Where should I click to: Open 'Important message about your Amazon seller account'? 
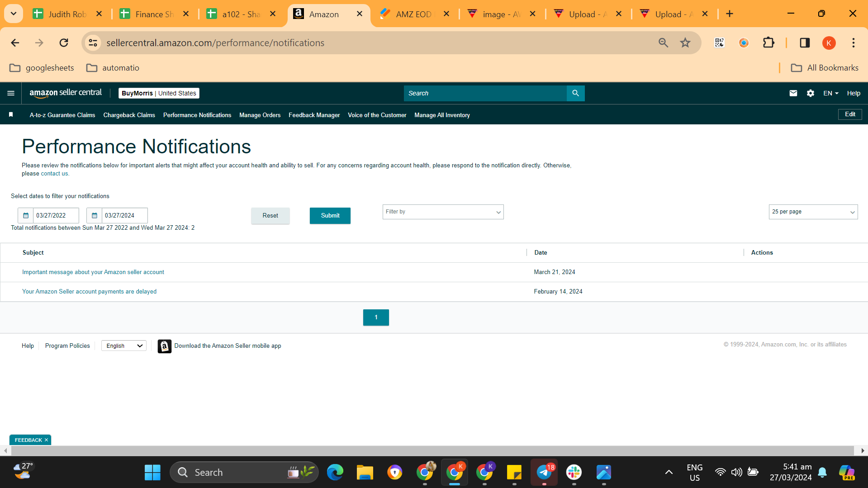click(x=93, y=272)
